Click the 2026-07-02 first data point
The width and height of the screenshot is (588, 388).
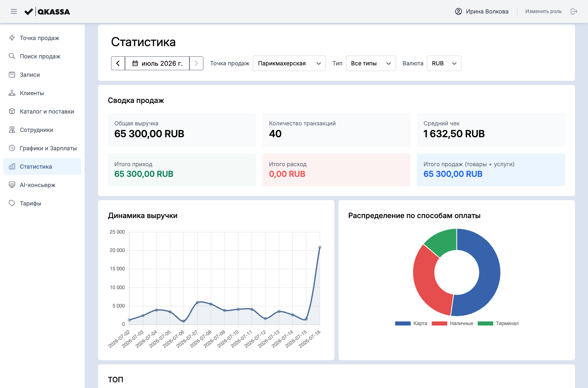click(x=129, y=320)
